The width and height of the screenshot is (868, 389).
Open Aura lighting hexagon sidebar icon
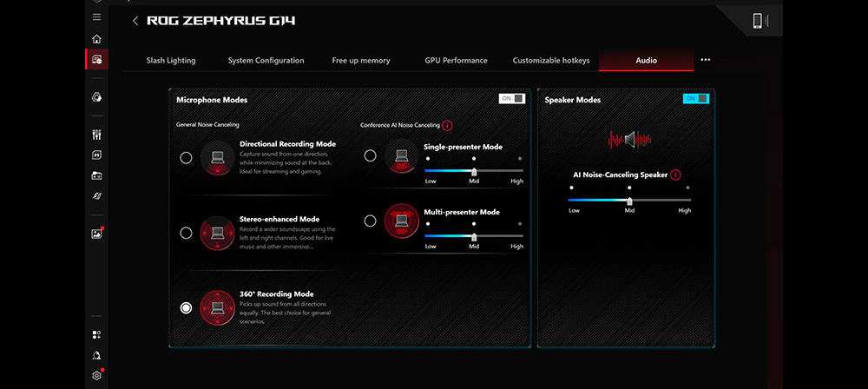point(97,97)
